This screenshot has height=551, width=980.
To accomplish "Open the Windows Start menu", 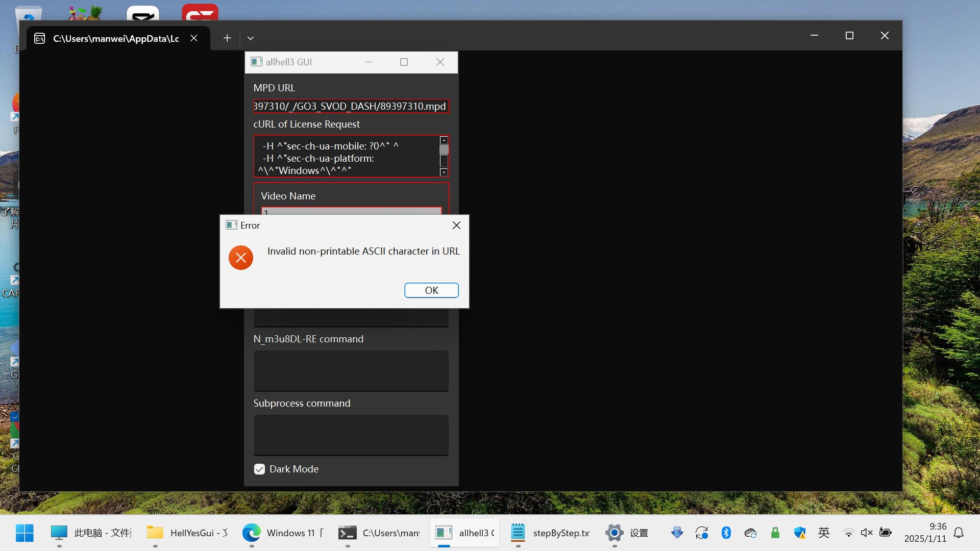I will tap(24, 533).
